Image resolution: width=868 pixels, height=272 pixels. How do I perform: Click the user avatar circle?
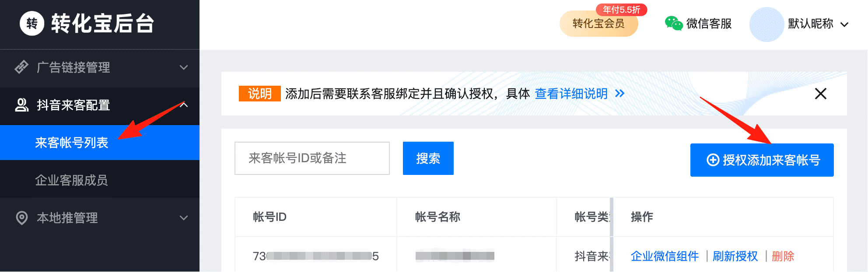(766, 24)
